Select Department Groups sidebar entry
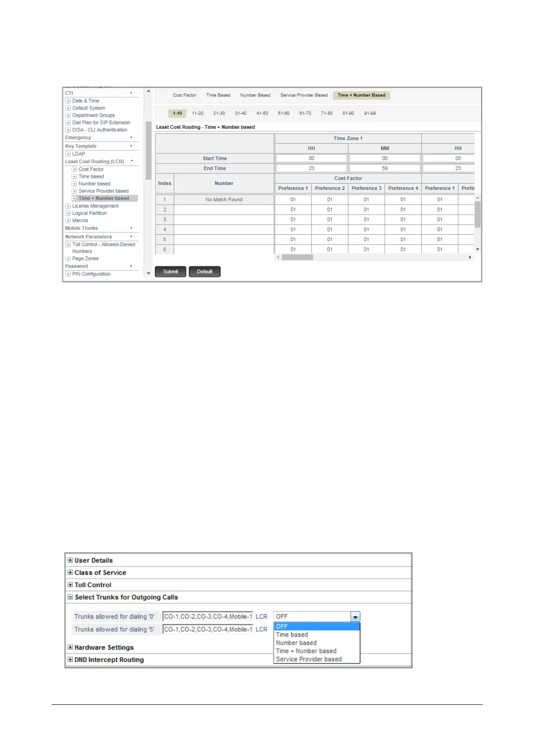Viewport: 534px width, 756px height. [93, 115]
